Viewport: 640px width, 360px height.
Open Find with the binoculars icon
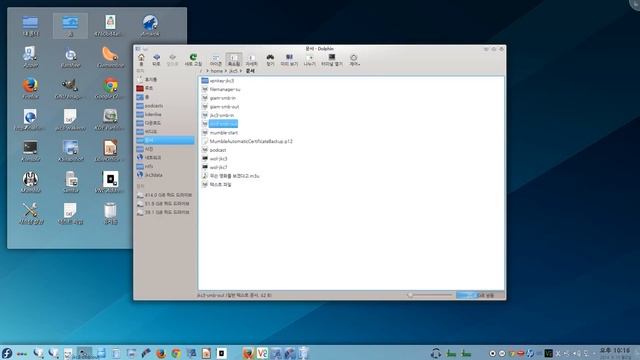(270, 60)
